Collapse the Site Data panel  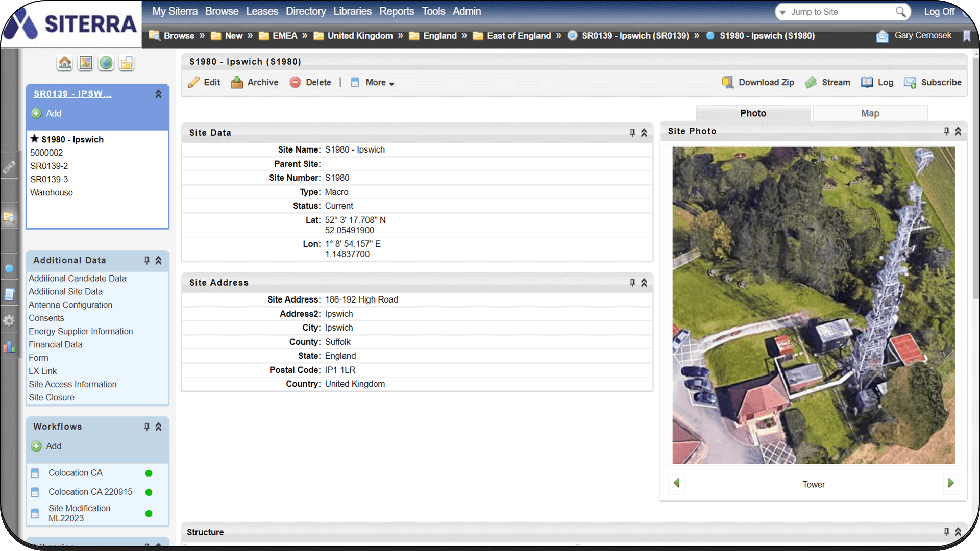coord(644,133)
